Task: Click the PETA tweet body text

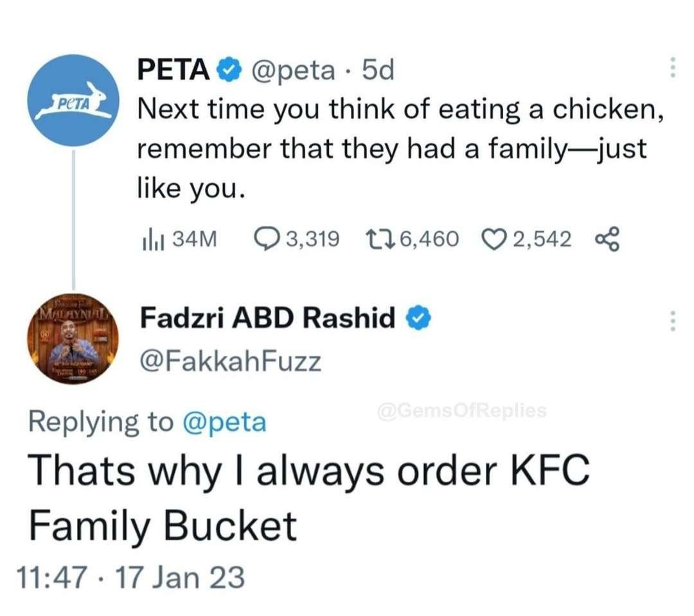Action: 398,149
